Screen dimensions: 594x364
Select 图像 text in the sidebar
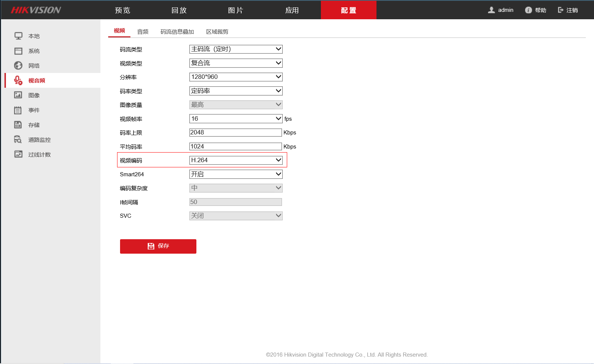(34, 96)
